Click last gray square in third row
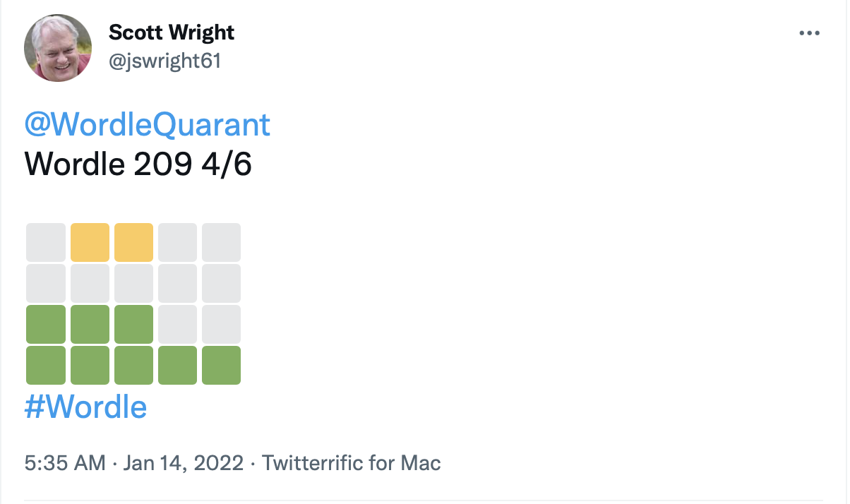Image resolution: width=850 pixels, height=504 pixels. coord(221,325)
